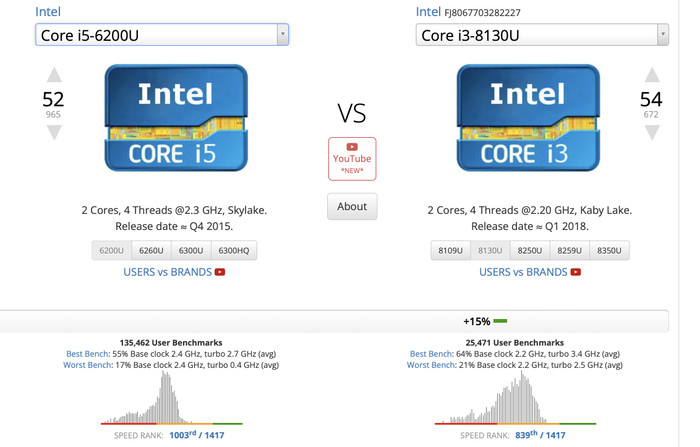Open left USERS vs BRANDS link
This screenshot has width=700, height=447.
point(167,272)
